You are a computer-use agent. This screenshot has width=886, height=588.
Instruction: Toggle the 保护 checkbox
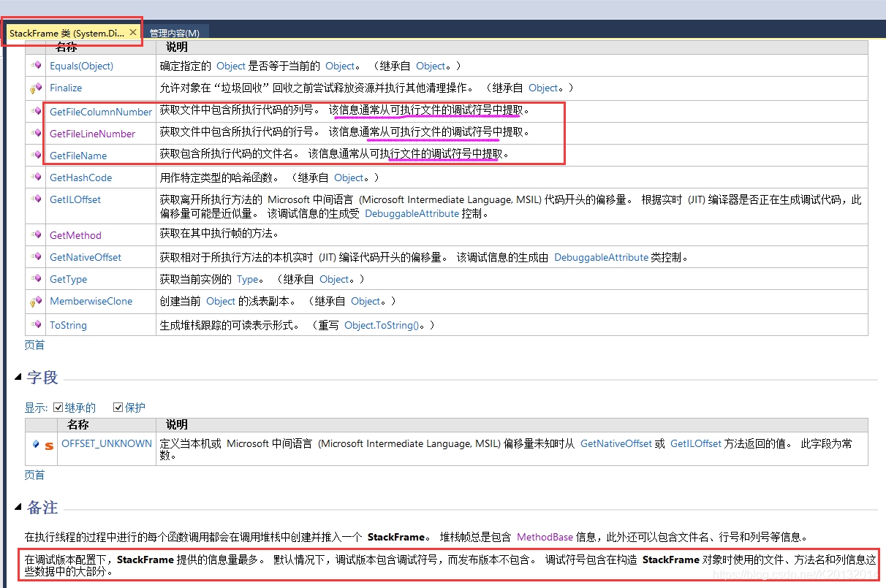pyautogui.click(x=118, y=408)
